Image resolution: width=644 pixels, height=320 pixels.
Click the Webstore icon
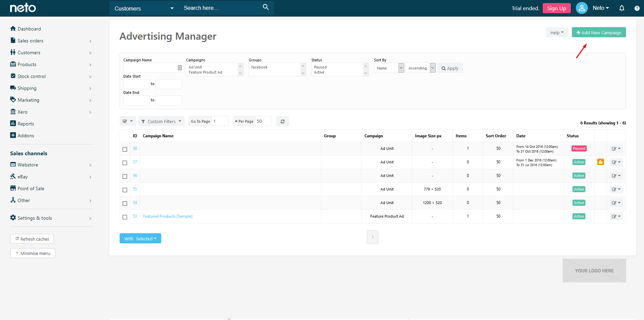click(x=13, y=164)
